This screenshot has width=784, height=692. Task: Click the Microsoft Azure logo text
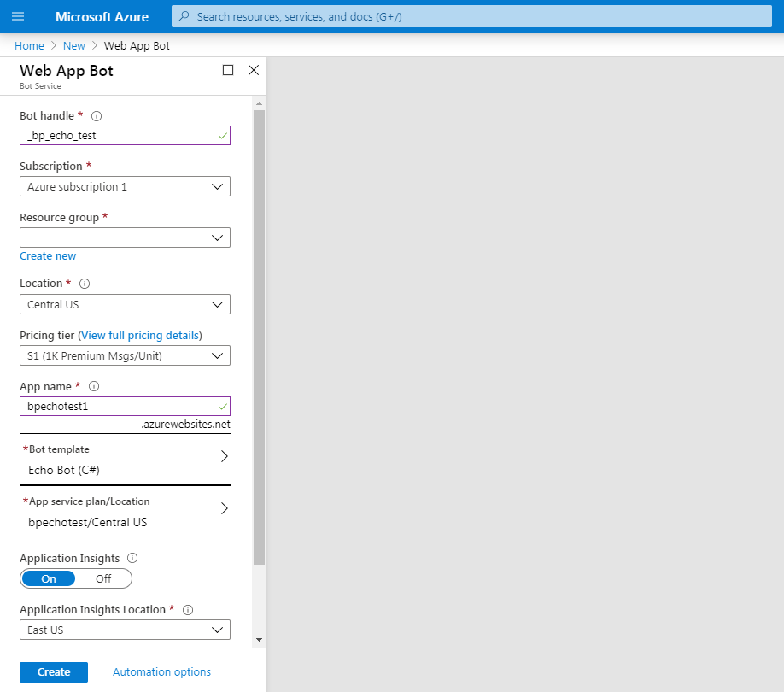tap(102, 16)
